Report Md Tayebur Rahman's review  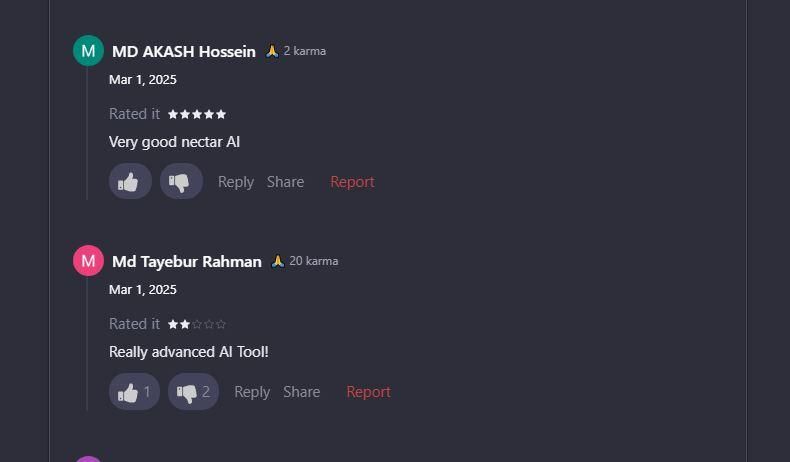click(x=368, y=392)
